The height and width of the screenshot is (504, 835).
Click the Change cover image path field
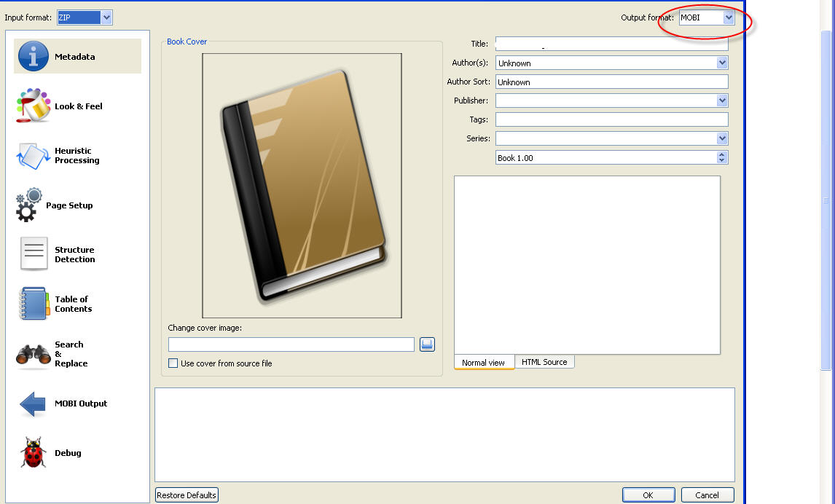tap(291, 344)
